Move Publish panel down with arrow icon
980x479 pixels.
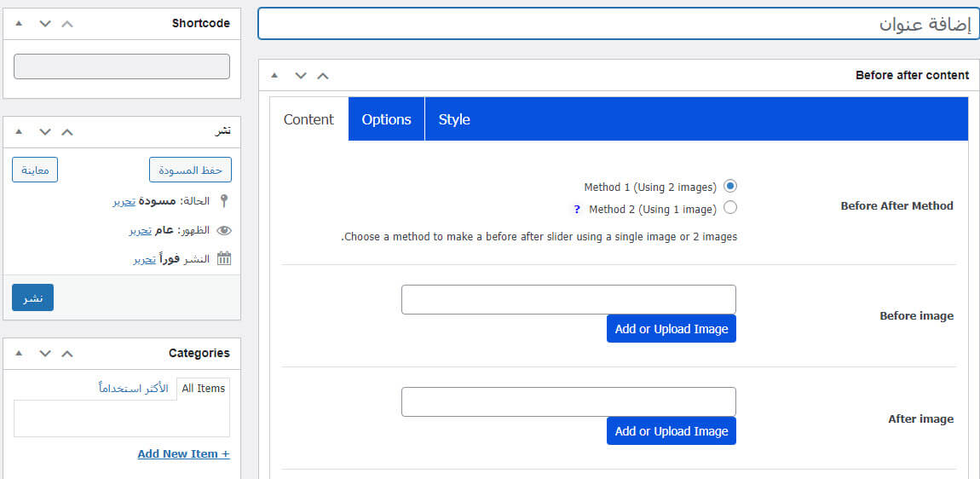(45, 131)
